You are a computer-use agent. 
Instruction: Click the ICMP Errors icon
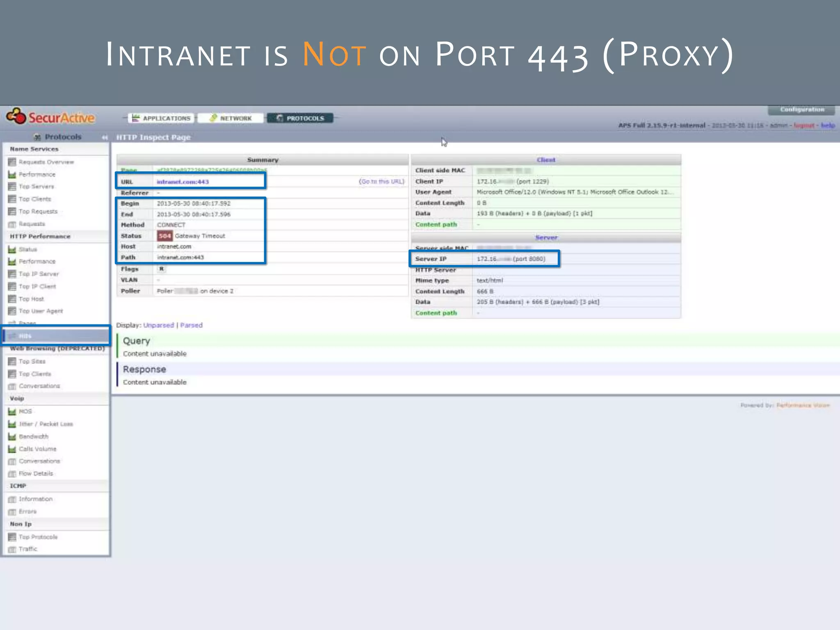tap(12, 512)
